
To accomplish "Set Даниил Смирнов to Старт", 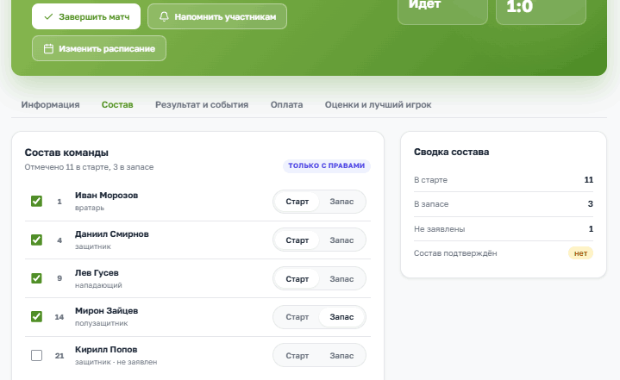I will coord(297,240).
